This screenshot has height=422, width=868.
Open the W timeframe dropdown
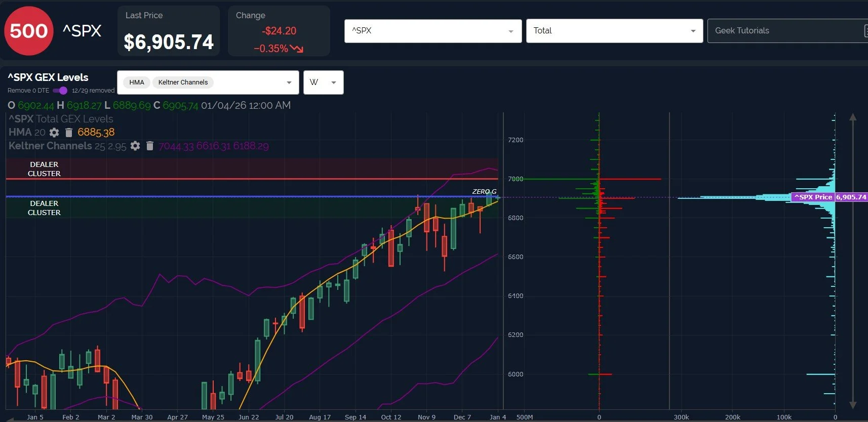click(x=324, y=82)
